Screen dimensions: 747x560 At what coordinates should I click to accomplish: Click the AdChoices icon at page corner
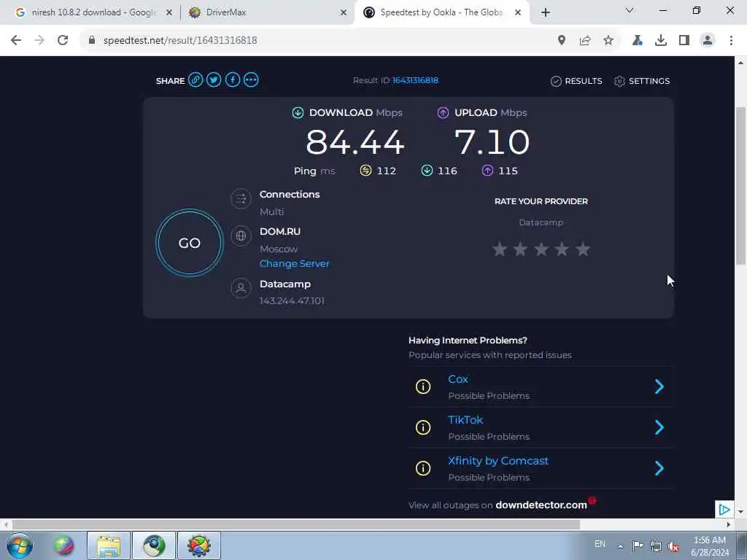[724, 510]
